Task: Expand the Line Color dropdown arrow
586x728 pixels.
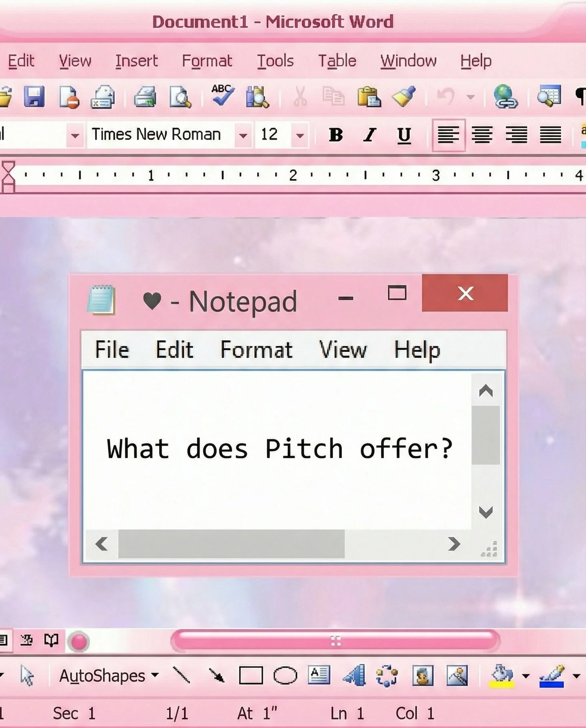Action: tap(576, 676)
